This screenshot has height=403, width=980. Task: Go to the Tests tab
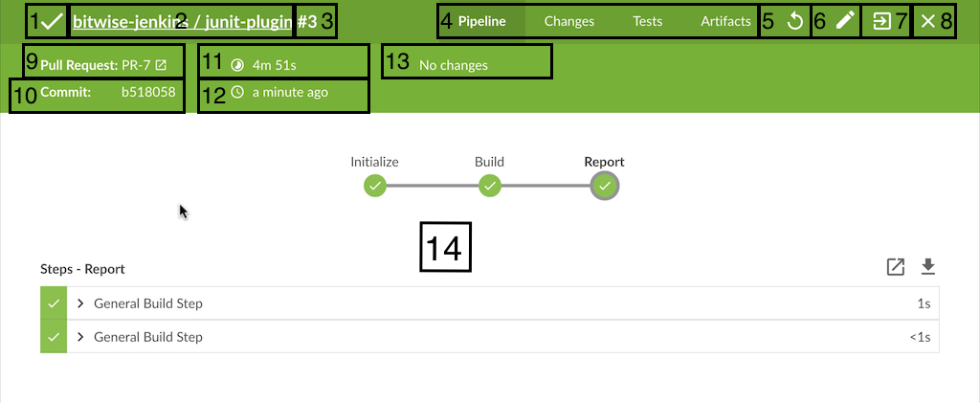point(647,21)
